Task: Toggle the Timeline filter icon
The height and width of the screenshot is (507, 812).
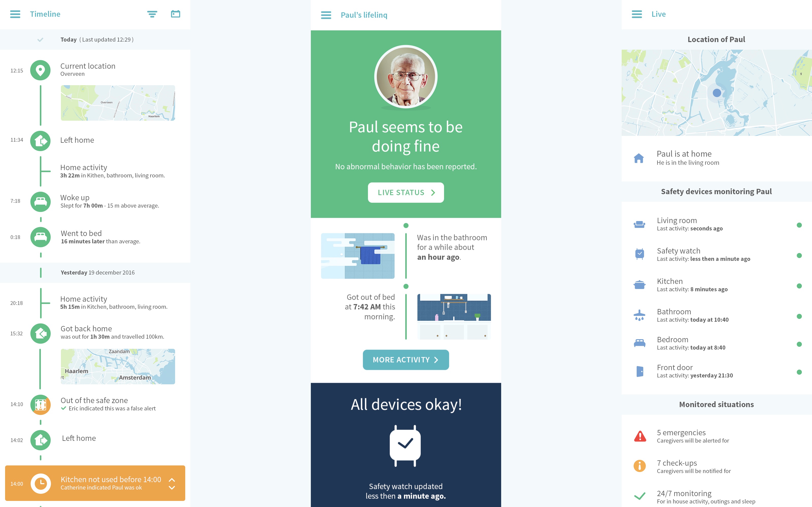Action: pos(152,14)
